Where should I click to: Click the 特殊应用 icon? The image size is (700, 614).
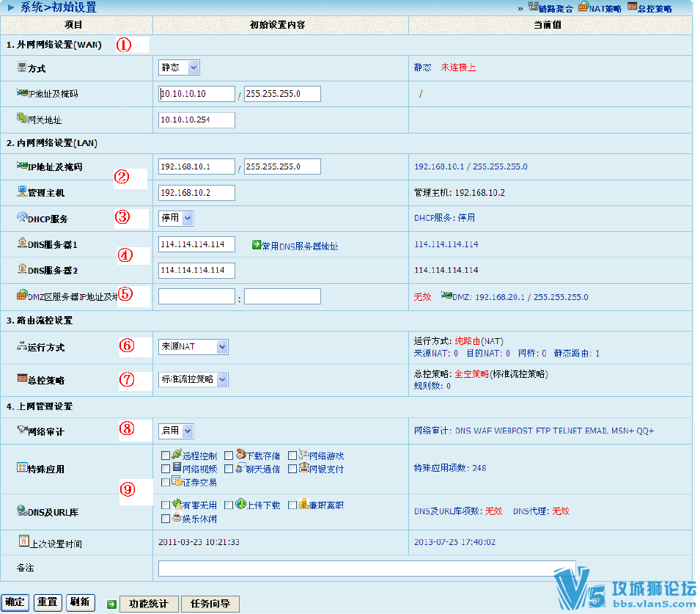[22, 467]
